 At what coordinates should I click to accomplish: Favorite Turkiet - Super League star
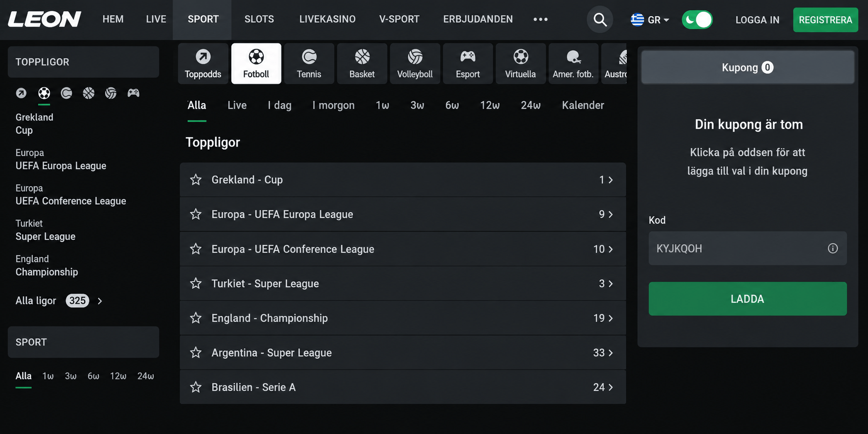[x=196, y=283]
